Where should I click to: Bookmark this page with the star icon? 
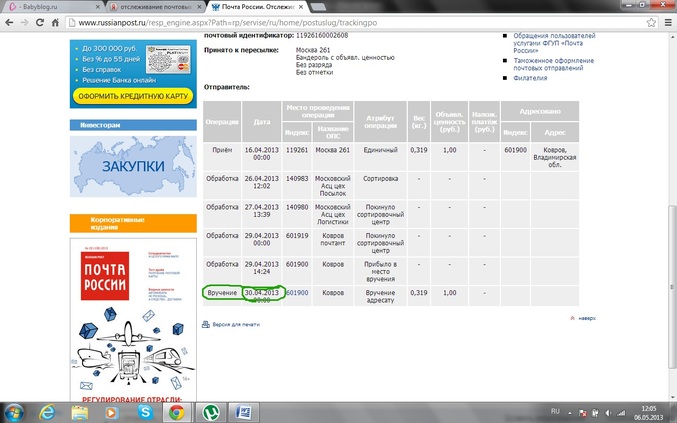coord(649,21)
